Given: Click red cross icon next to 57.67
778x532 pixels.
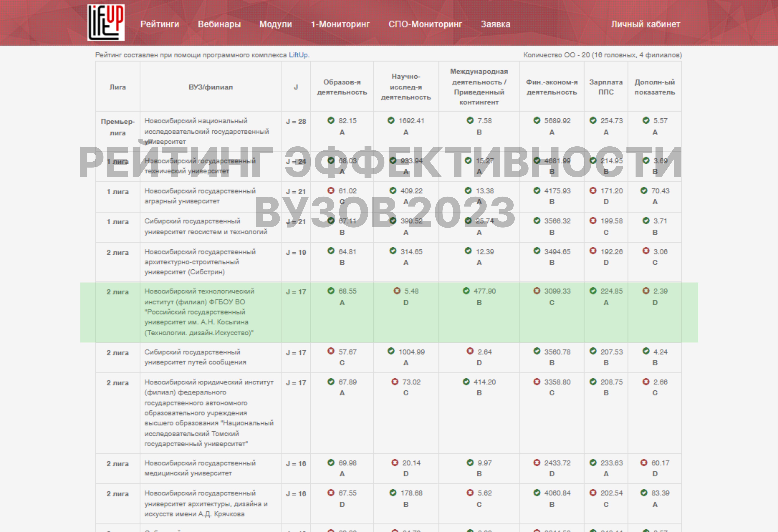Looking at the screenshot, I should point(331,351).
